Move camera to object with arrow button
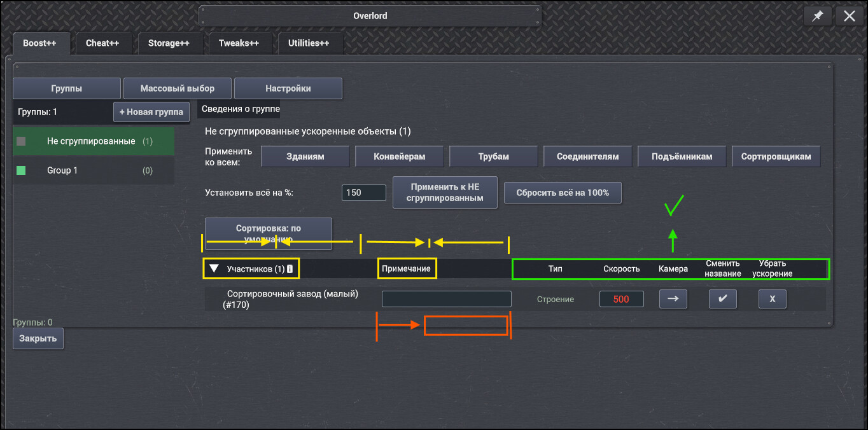 (x=673, y=299)
